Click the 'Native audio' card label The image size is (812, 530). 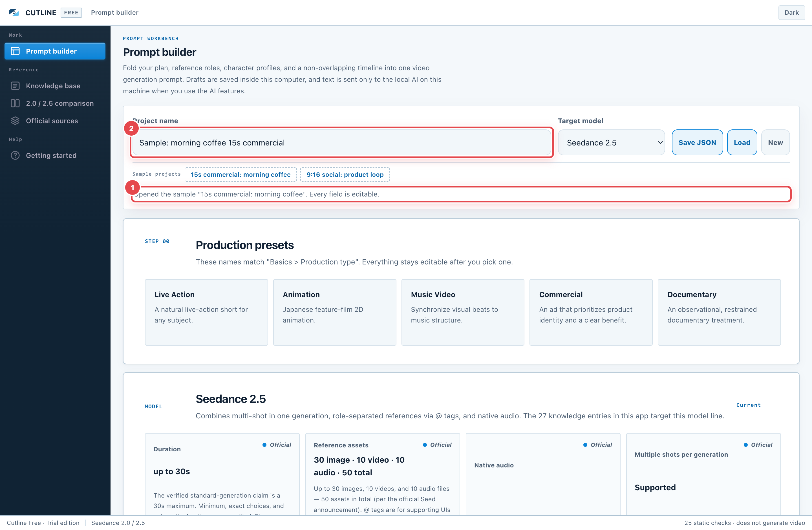pyautogui.click(x=494, y=465)
